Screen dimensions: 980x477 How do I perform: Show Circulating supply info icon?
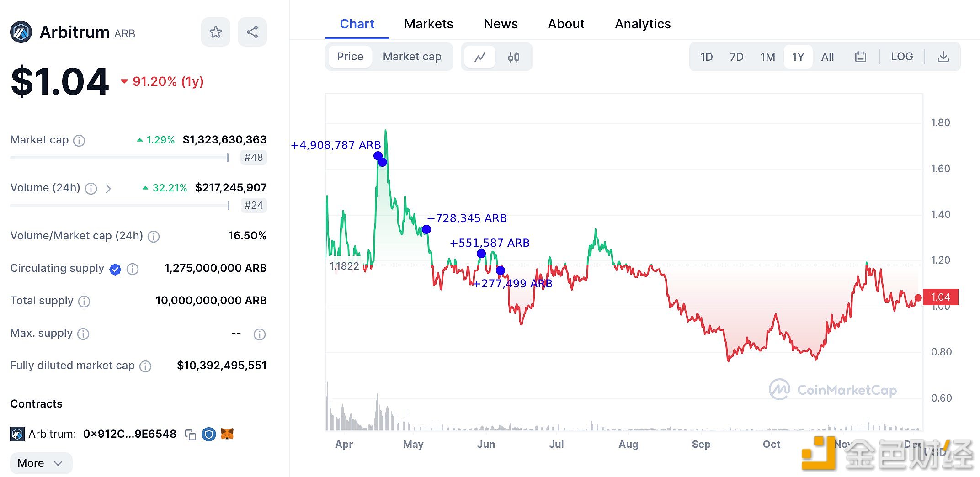(x=133, y=269)
